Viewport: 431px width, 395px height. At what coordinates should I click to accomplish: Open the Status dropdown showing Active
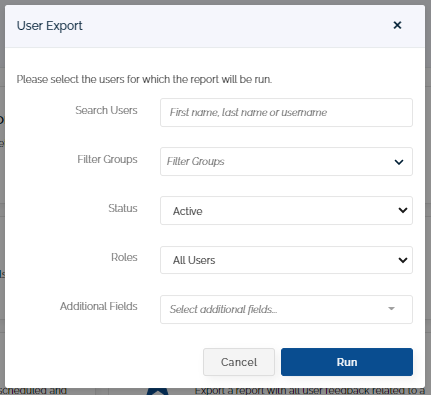click(x=286, y=210)
